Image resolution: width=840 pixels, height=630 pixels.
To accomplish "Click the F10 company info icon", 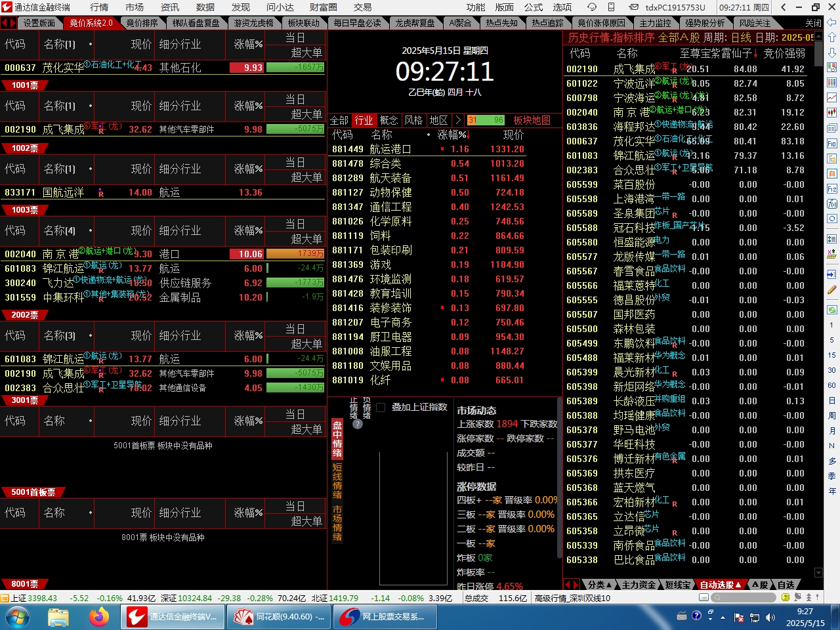I will pos(832,143).
